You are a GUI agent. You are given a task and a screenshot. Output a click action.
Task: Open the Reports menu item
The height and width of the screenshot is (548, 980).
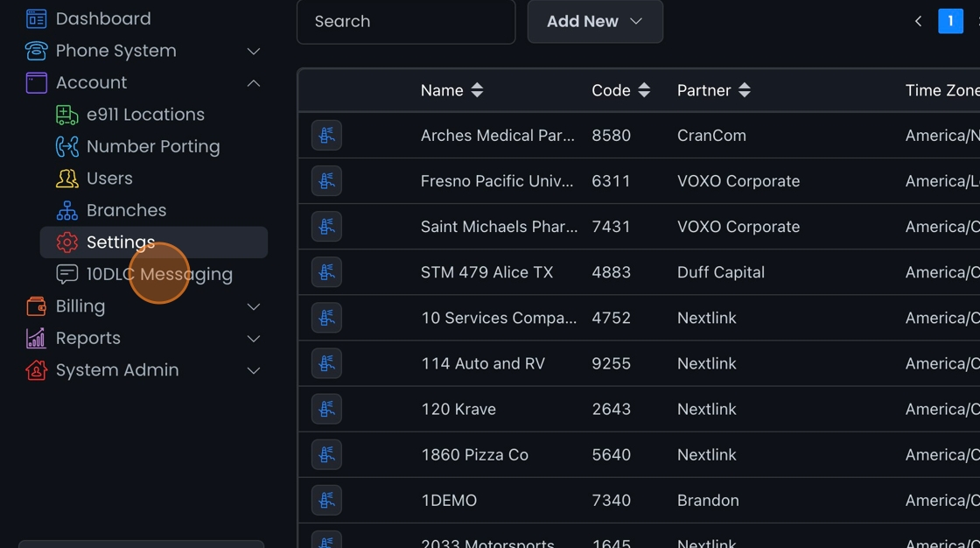point(88,338)
